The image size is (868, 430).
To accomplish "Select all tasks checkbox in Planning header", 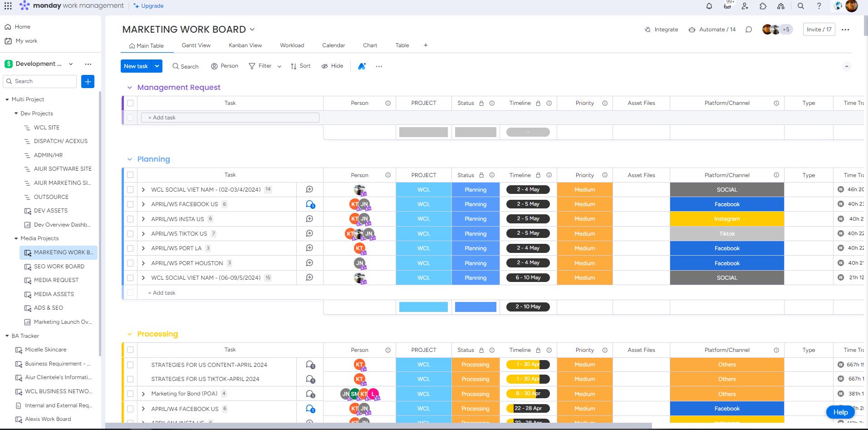I will coord(130,175).
